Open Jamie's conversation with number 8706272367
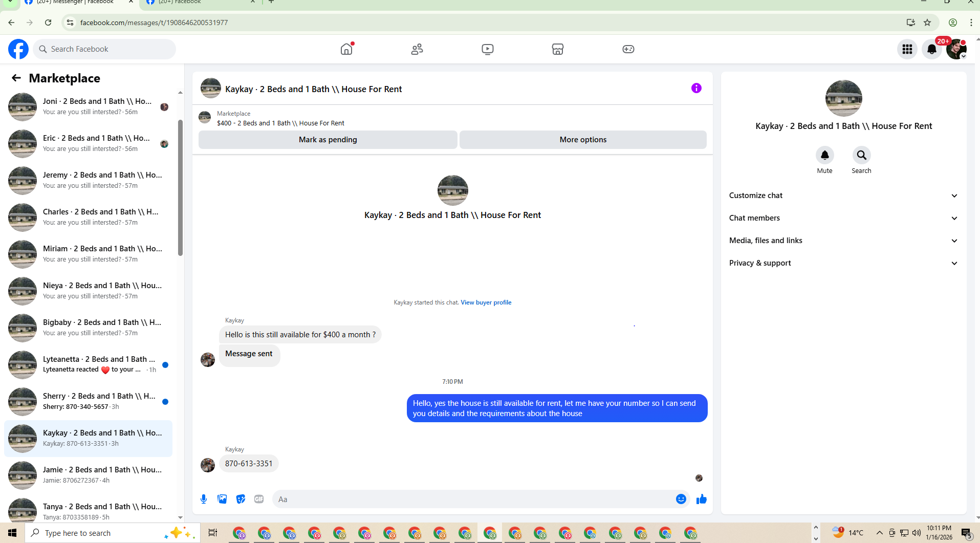This screenshot has width=980, height=543. [x=88, y=475]
